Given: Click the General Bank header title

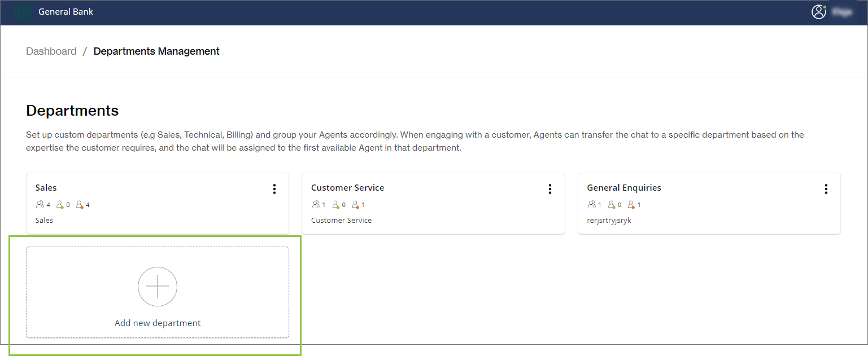Looking at the screenshot, I should 66,12.
